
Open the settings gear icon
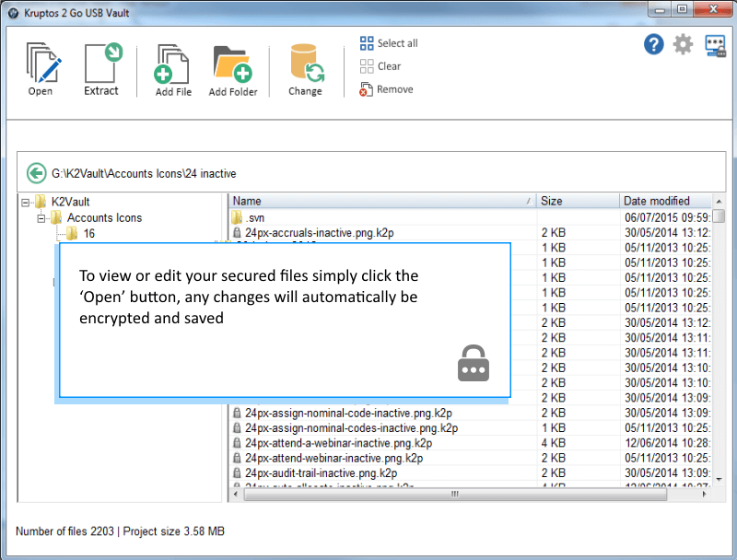pyautogui.click(x=683, y=44)
